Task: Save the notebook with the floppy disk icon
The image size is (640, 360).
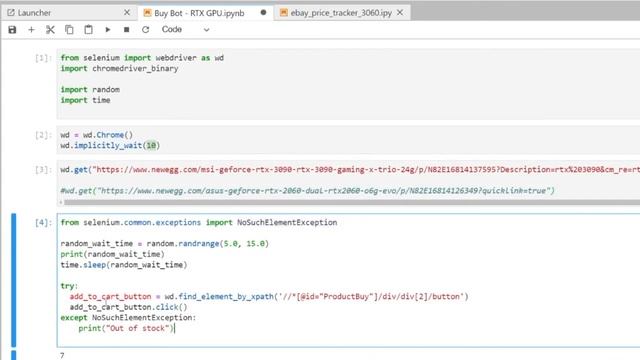Action: pos(12,29)
